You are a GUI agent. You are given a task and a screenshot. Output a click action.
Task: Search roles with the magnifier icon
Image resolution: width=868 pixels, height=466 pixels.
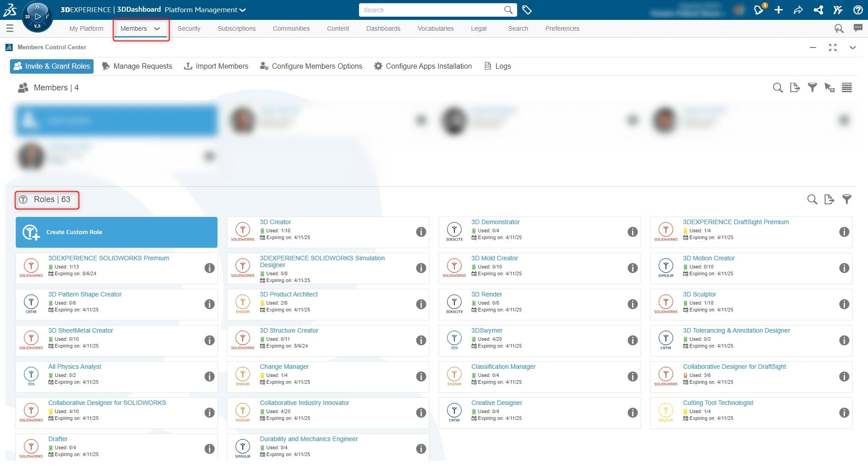812,199
